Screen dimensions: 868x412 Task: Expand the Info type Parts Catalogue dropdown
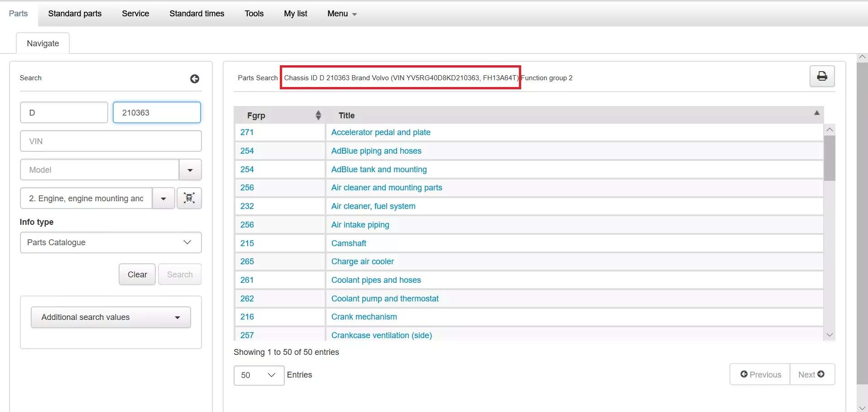110,242
